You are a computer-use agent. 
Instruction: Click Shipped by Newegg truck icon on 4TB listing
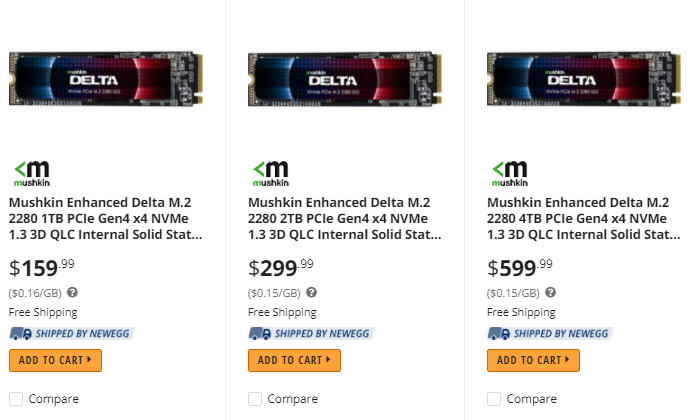click(498, 333)
